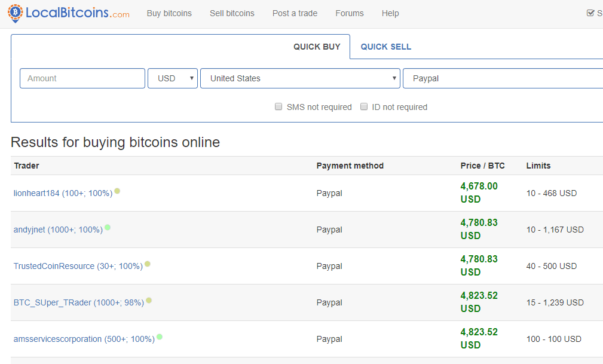603x364 pixels.
Task: Click the limits text 40 - 500 USD
Action: pyautogui.click(x=552, y=266)
